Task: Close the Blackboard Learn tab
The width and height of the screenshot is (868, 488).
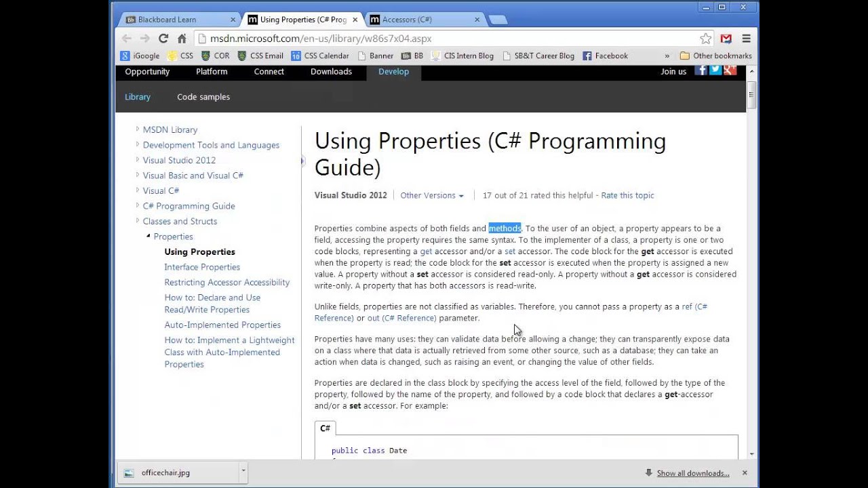Action: point(233,20)
